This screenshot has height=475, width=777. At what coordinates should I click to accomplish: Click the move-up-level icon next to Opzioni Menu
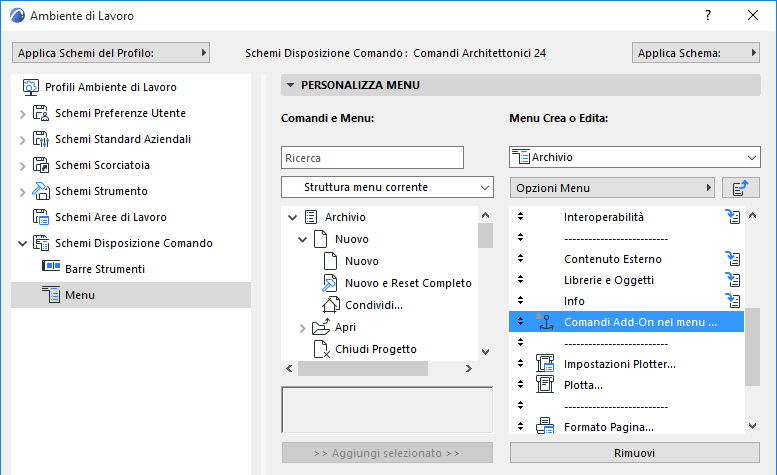coord(740,188)
